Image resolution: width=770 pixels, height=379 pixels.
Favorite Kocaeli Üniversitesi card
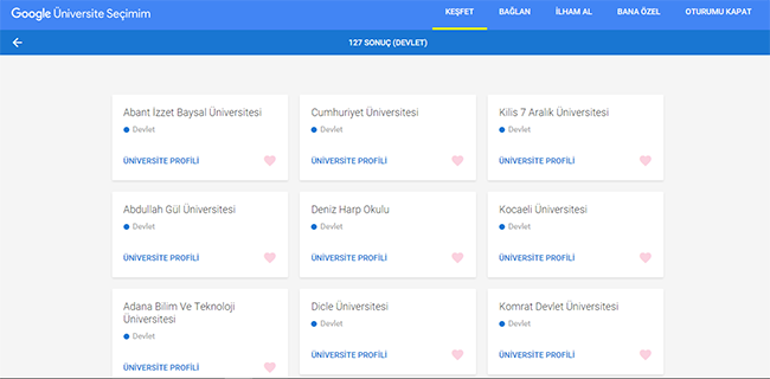click(x=645, y=258)
